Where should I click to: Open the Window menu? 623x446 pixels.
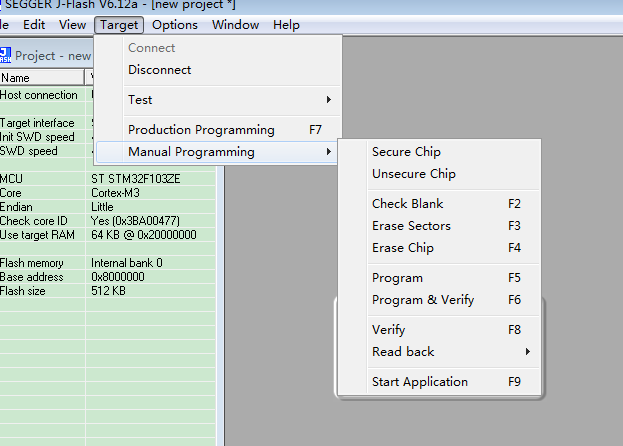235,25
